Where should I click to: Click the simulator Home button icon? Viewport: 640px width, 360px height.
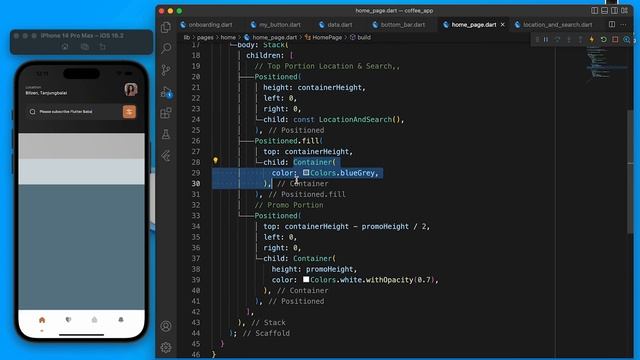[65, 47]
